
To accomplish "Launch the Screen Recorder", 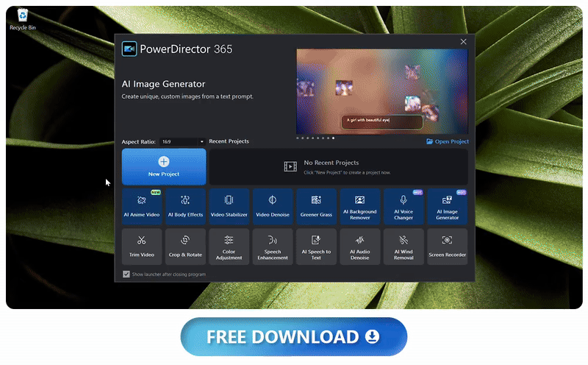I will click(x=448, y=247).
